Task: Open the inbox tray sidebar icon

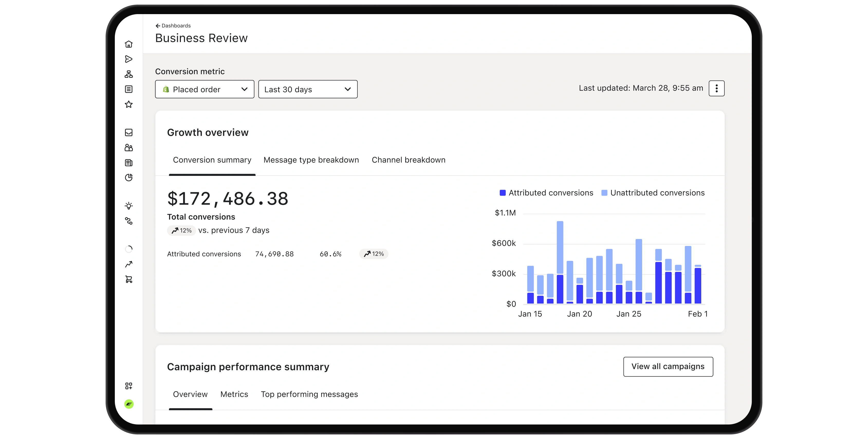Action: click(128, 133)
